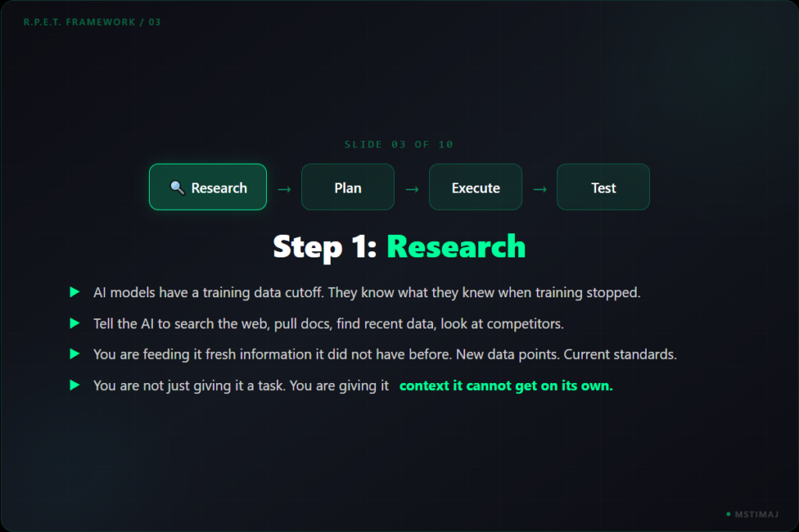Select the Execute step pill
Screen dimensions: 799x532
[475, 187]
